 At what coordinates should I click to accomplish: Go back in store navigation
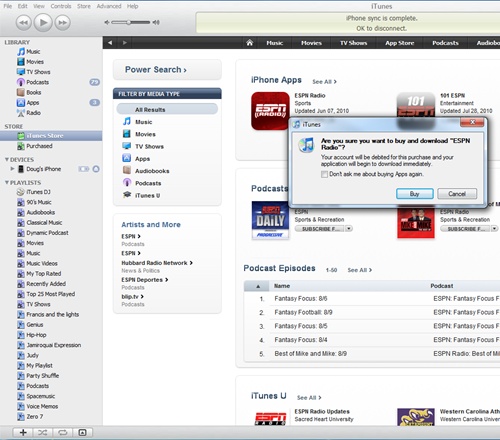point(110,43)
